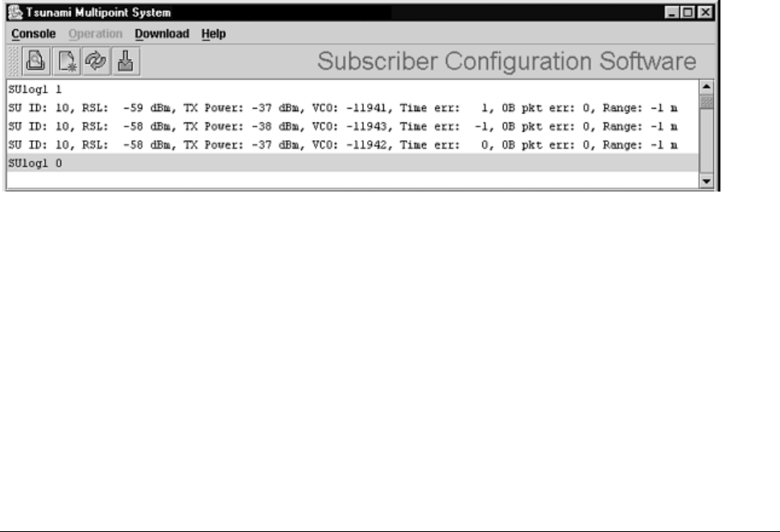This screenshot has height=532, width=780.
Task: Click the new document icon with star
Action: tap(66, 61)
